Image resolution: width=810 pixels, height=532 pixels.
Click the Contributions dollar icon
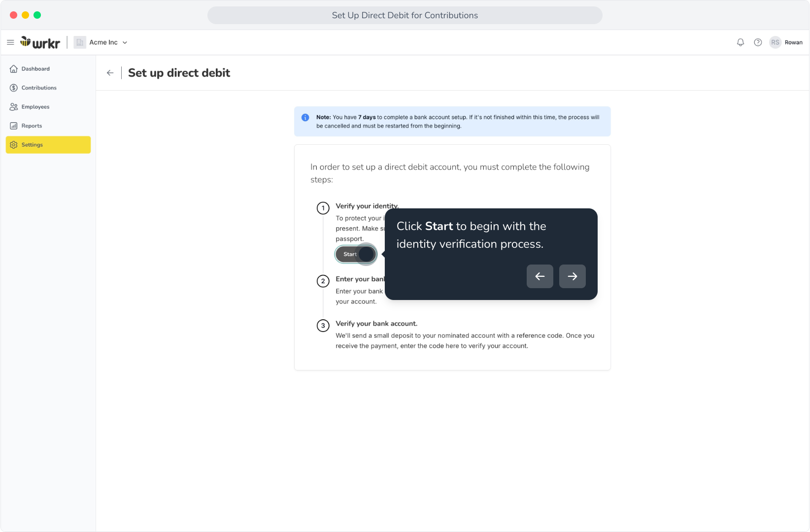pyautogui.click(x=14, y=88)
